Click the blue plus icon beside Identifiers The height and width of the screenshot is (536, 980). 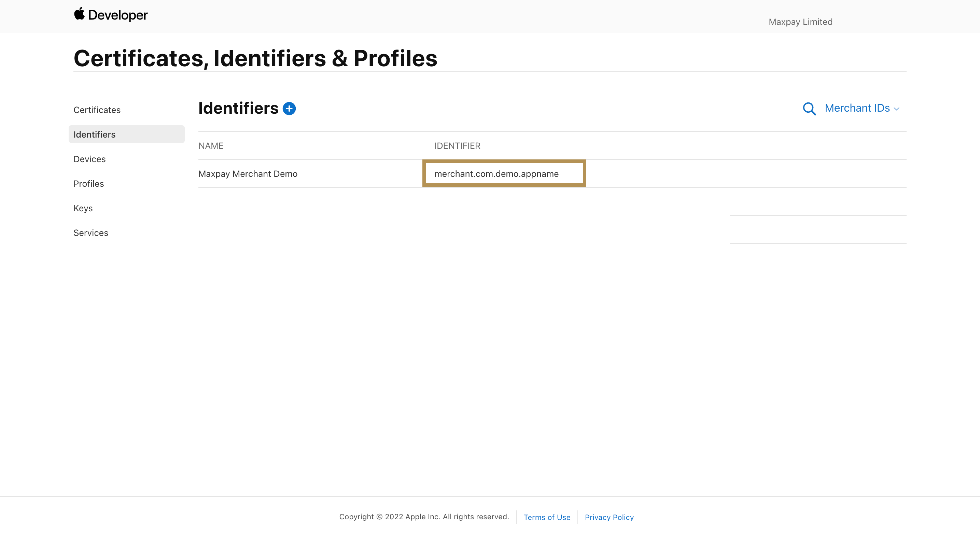289,109
